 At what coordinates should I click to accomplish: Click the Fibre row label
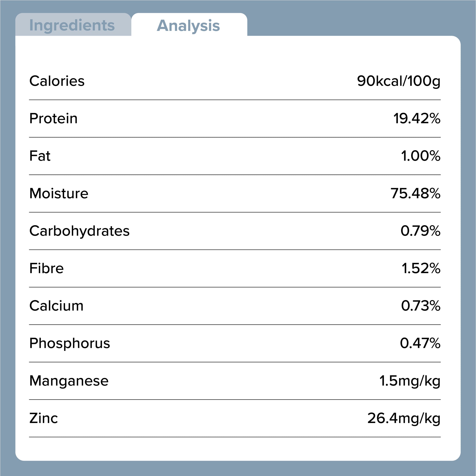click(x=46, y=268)
